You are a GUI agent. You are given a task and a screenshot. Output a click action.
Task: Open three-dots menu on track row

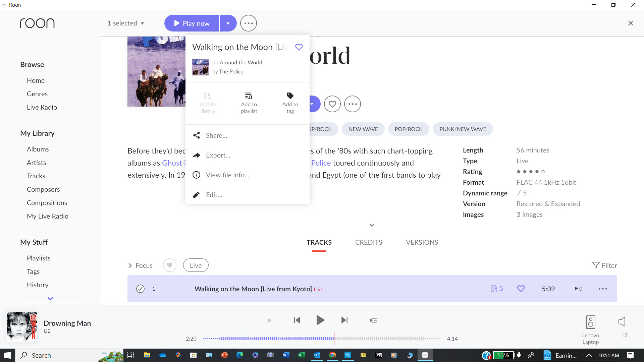click(603, 289)
